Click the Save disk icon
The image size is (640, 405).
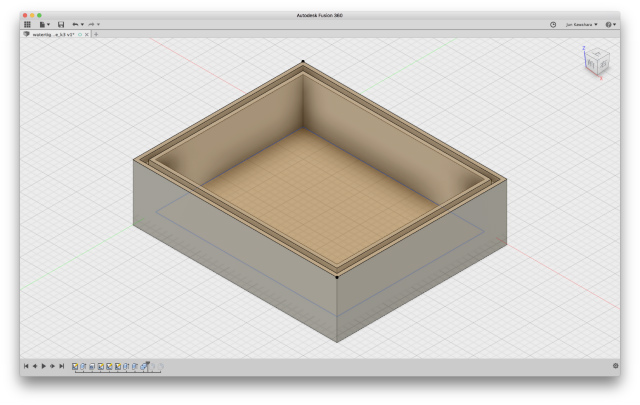click(61, 24)
